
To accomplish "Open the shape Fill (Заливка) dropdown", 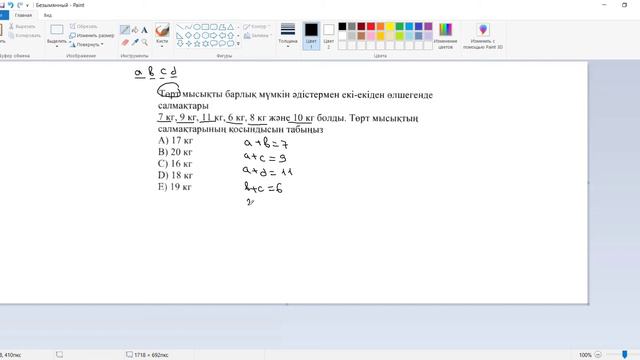I will [257, 36].
